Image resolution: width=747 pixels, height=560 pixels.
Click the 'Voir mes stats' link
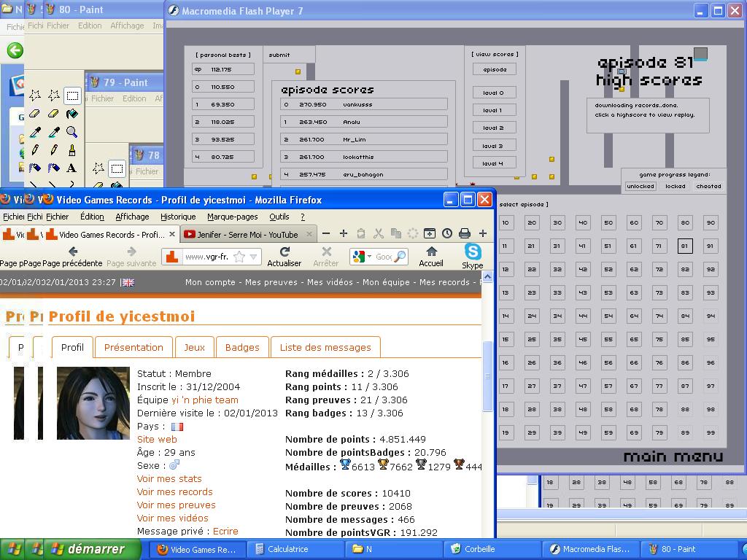pyautogui.click(x=169, y=478)
